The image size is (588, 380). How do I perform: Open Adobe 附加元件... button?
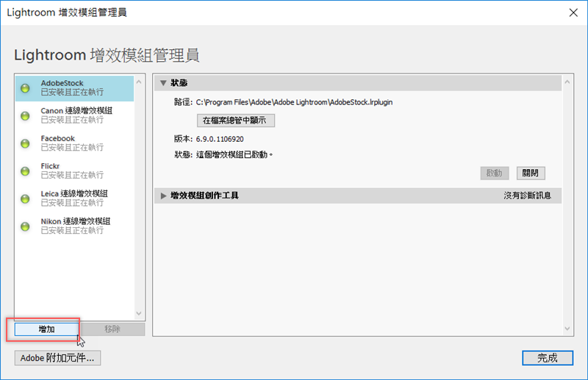tap(58, 358)
